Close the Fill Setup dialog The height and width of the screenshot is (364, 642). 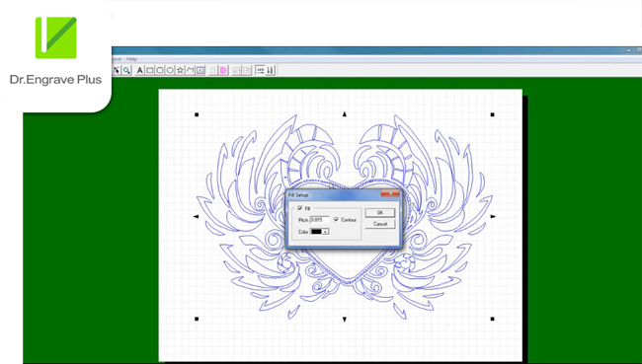[390, 193]
